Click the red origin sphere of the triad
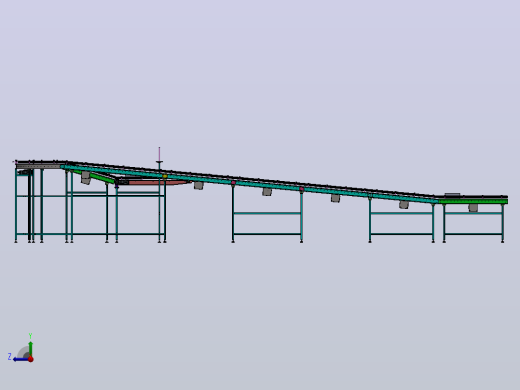 31,359
